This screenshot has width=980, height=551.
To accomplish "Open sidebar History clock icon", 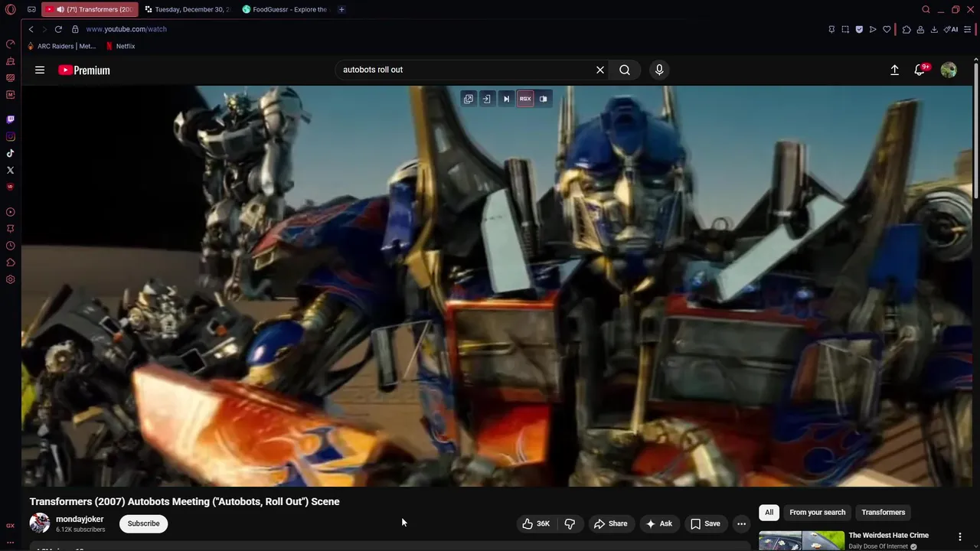I will 11,246.
